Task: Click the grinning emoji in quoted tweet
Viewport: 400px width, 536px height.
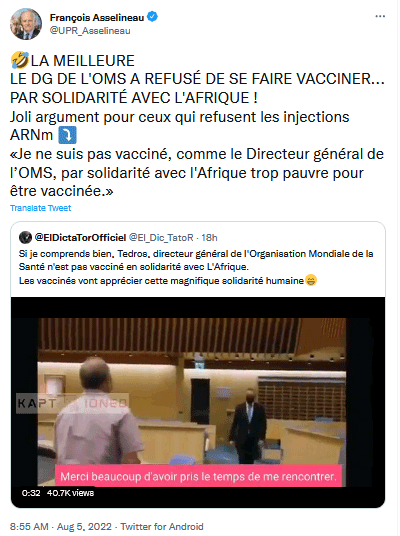Action: 311,280
